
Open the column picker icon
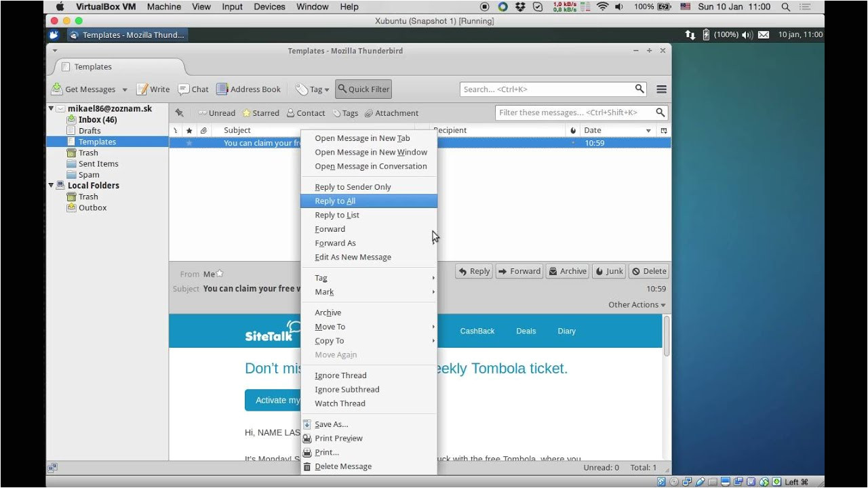664,130
